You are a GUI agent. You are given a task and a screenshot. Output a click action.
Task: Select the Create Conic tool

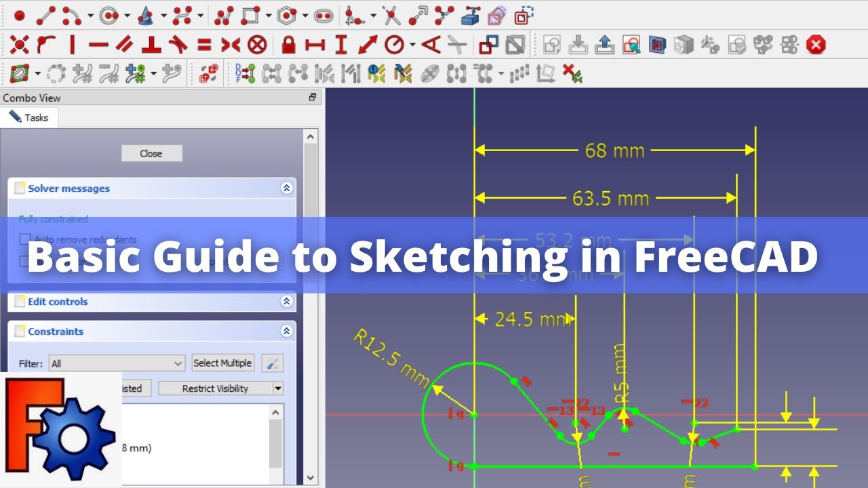[x=145, y=14]
